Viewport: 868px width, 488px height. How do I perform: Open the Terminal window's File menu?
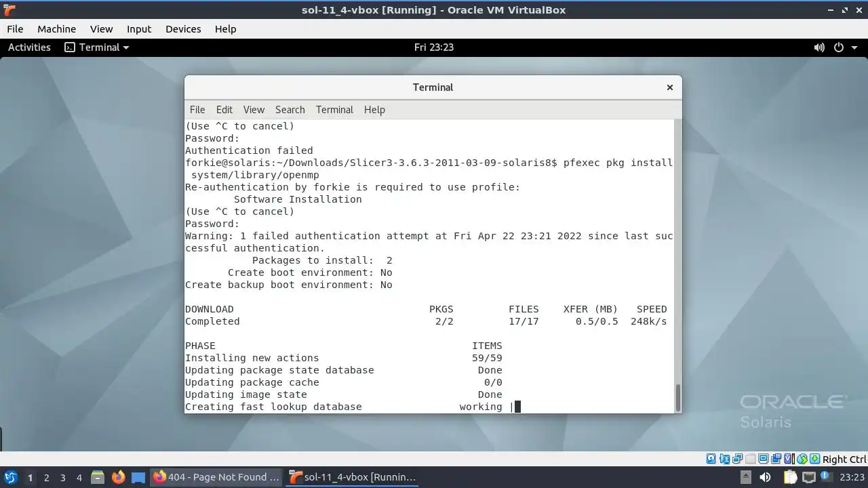(x=197, y=110)
